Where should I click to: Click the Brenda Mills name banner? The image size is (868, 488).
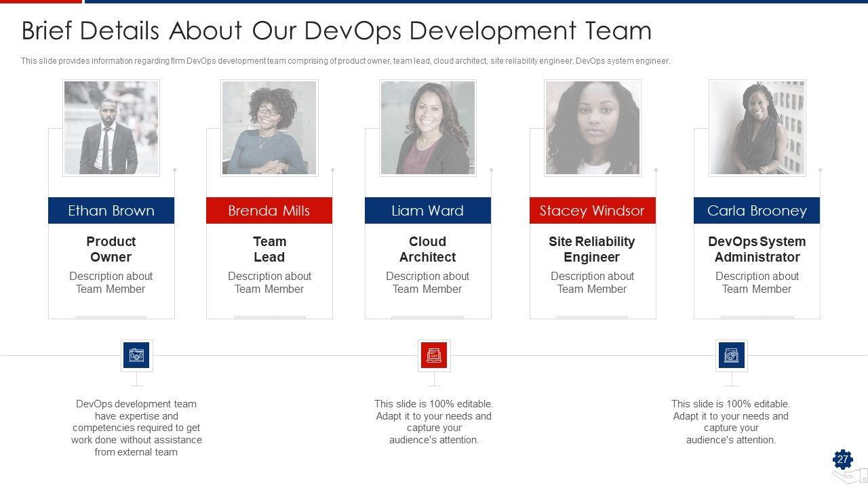click(x=269, y=211)
